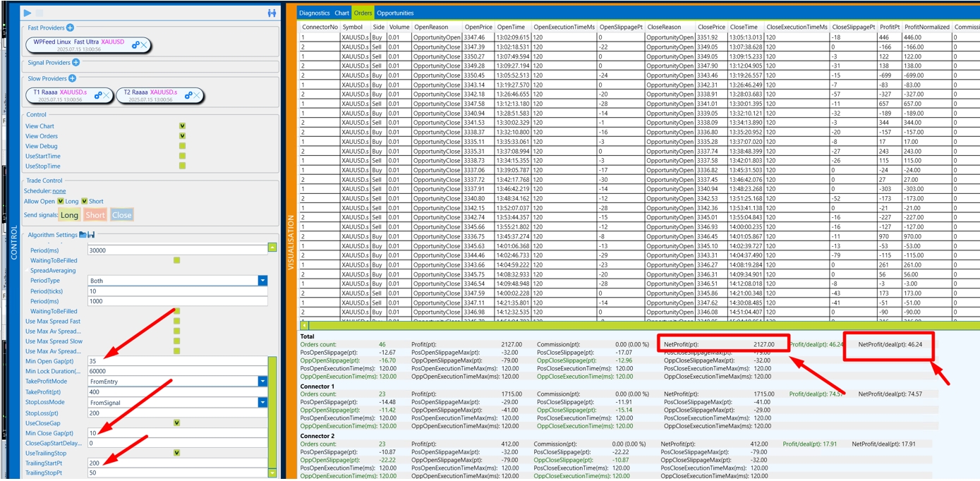
Task: Open the Opportunities tab
Action: coord(395,13)
